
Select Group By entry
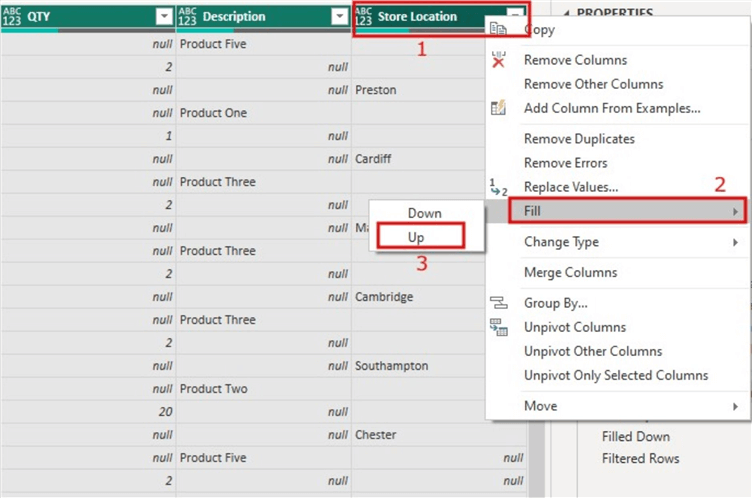tap(617, 303)
